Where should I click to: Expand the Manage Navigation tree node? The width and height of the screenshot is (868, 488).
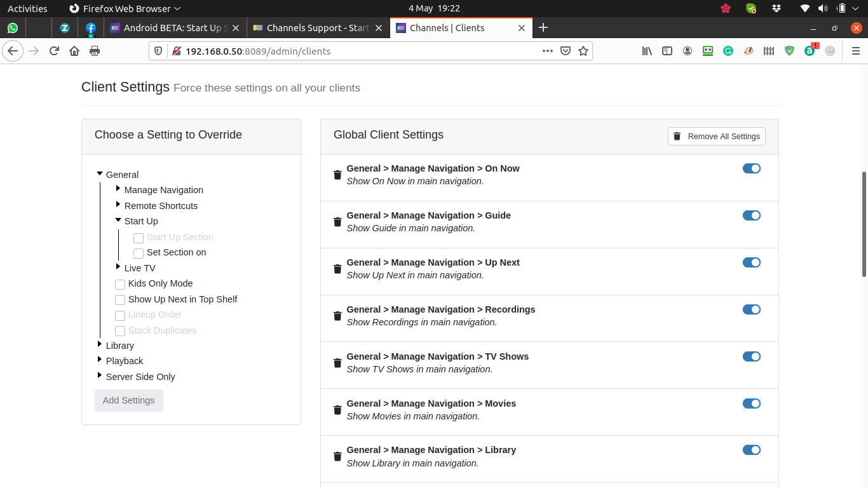118,189
